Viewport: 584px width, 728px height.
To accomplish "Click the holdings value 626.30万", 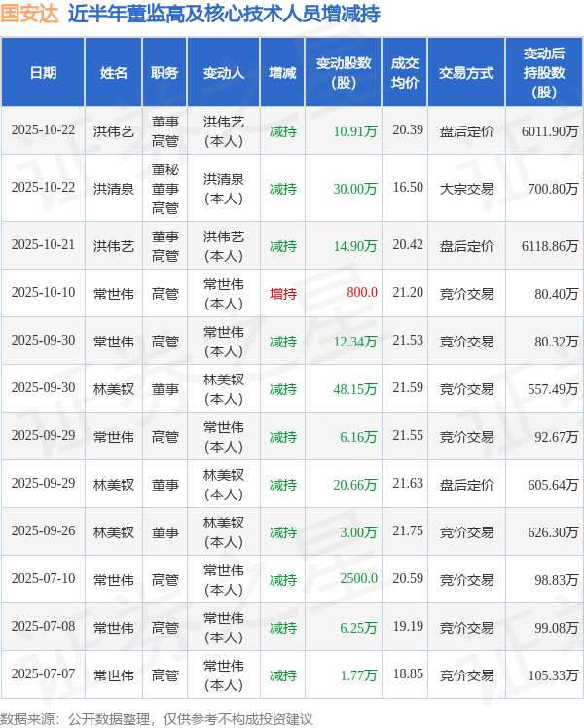I will [x=553, y=532].
